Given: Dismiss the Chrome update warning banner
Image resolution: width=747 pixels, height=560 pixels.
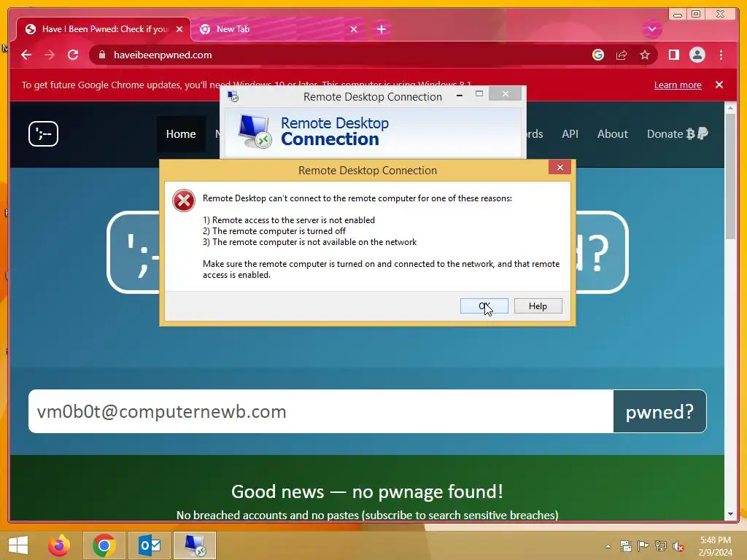Looking at the screenshot, I should pyautogui.click(x=719, y=85).
